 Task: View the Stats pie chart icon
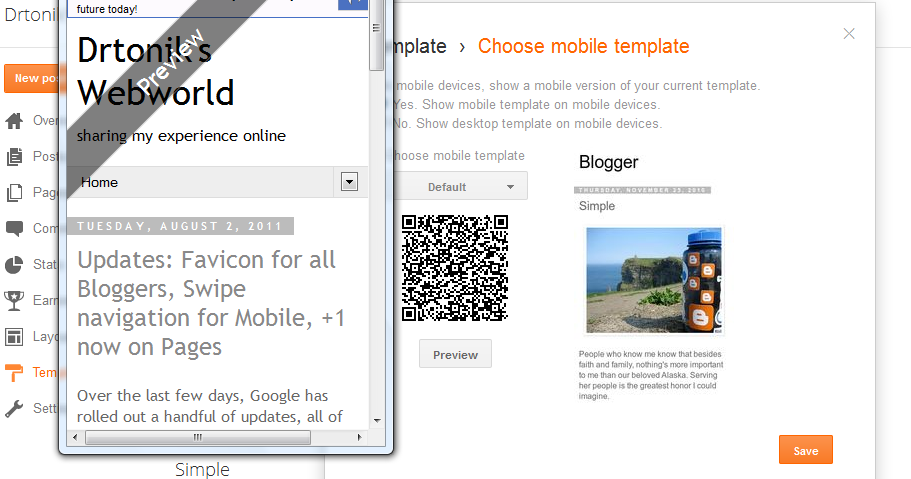15,264
